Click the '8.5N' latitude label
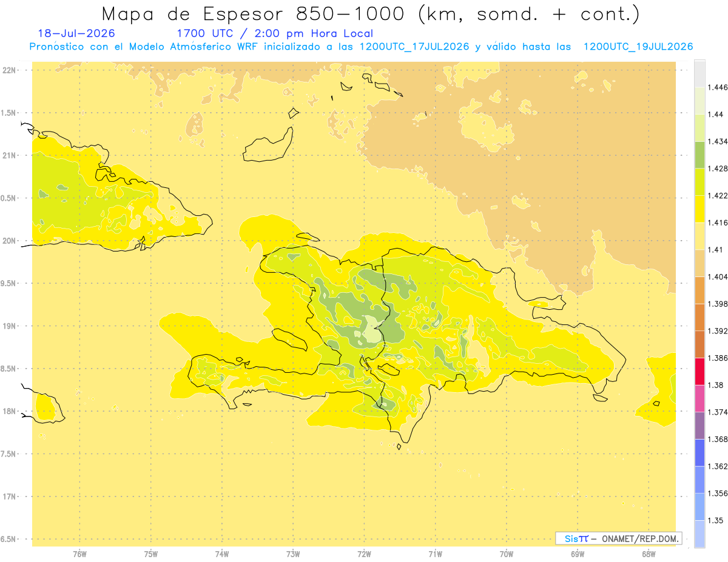Image resolution: width=728 pixels, height=562 pixels. (x=9, y=369)
